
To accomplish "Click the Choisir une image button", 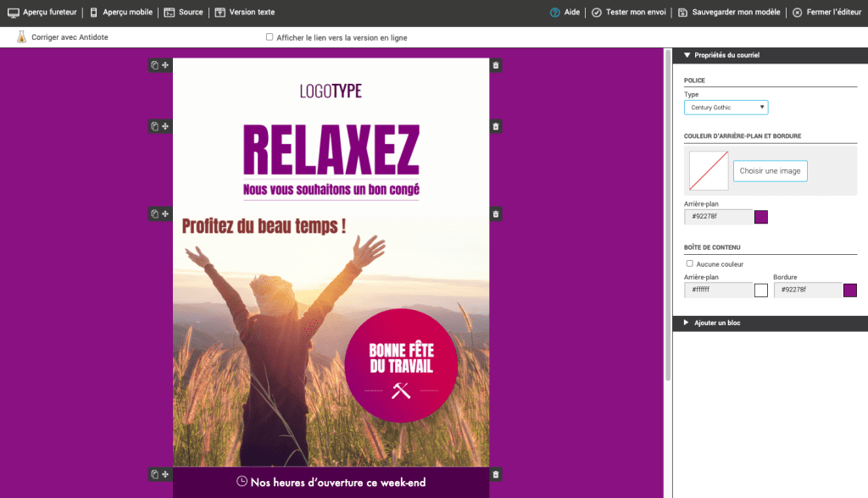I will (770, 171).
